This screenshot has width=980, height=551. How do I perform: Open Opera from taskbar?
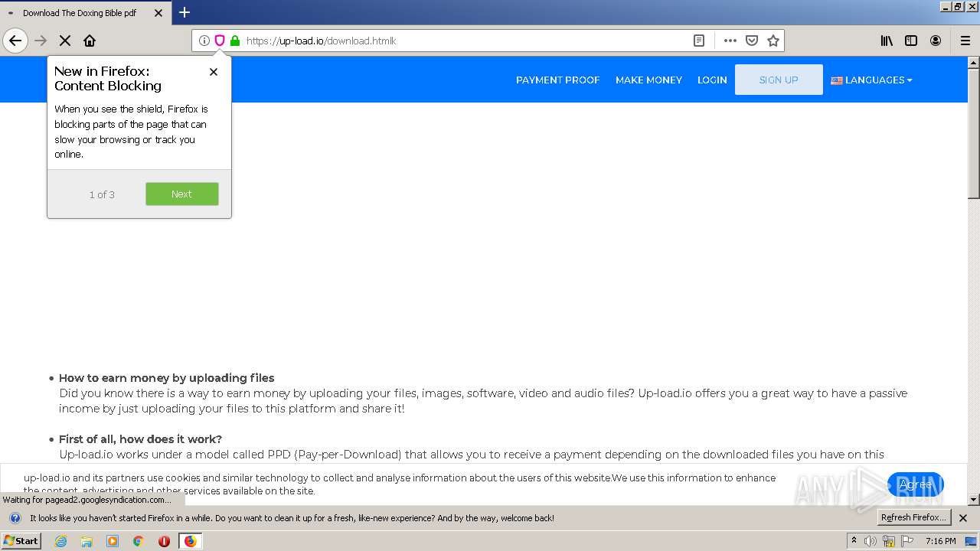tap(164, 541)
